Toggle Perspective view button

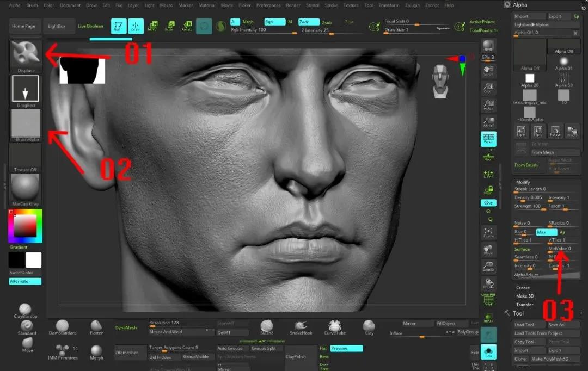coord(488,139)
